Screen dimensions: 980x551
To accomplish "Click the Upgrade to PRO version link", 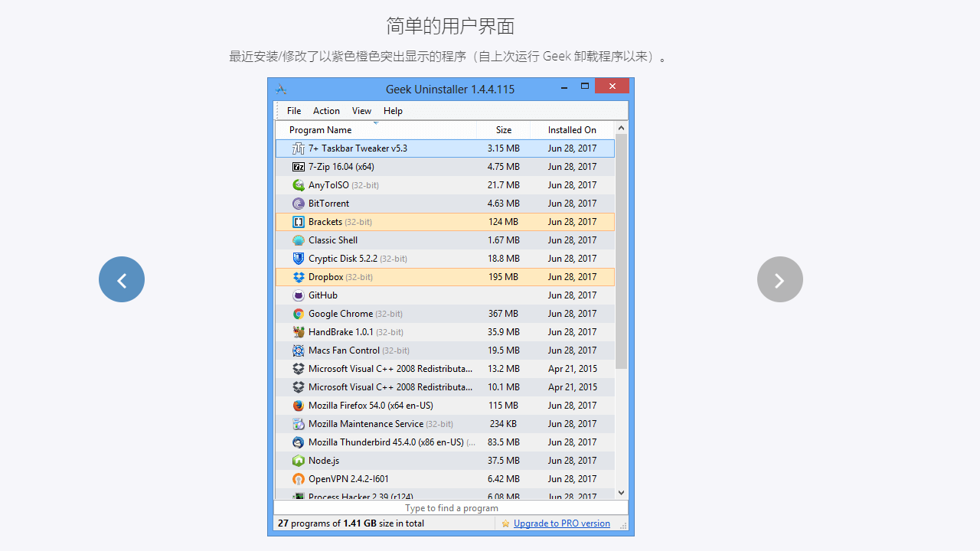I will point(561,523).
